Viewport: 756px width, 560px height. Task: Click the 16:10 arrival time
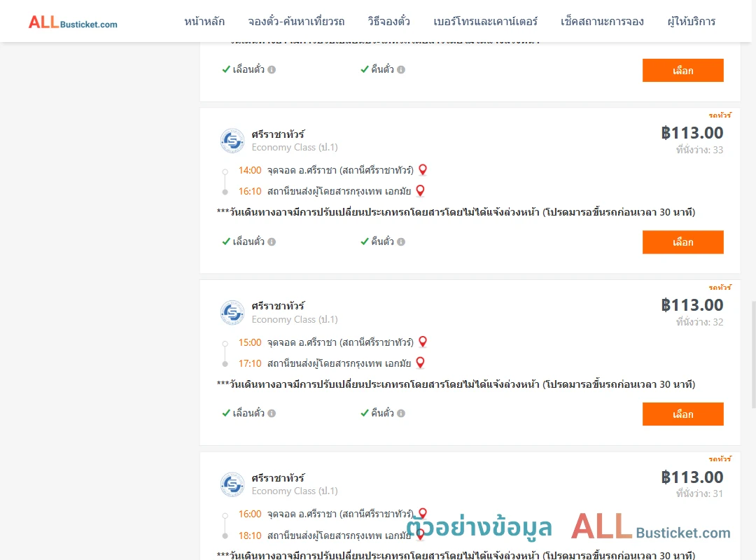coord(250,192)
